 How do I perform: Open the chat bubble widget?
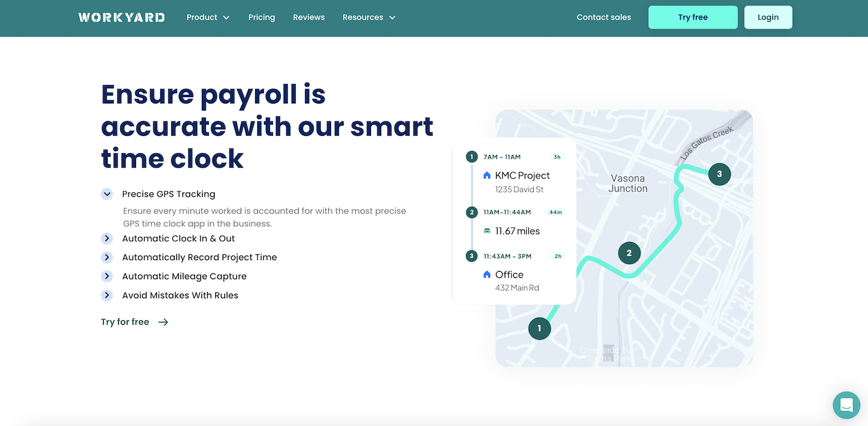coord(846,405)
